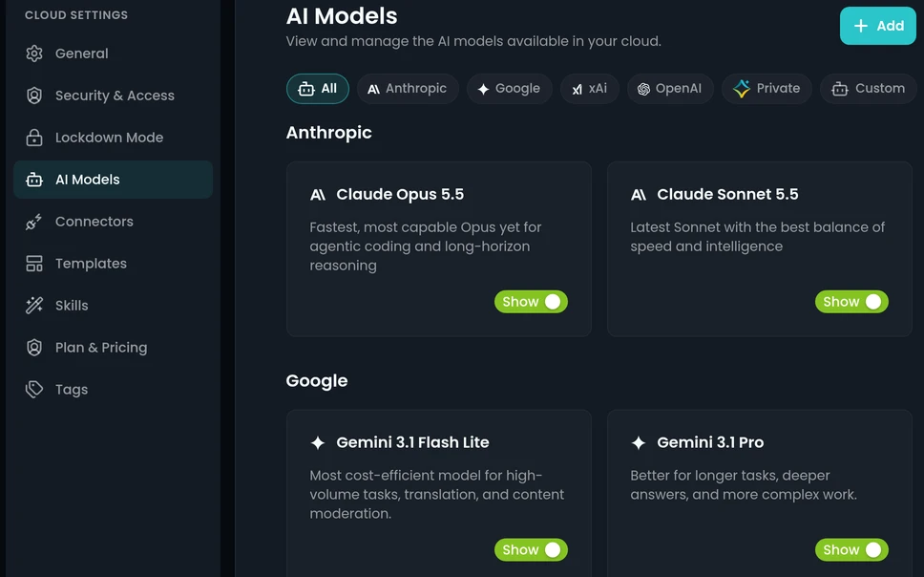Filter models by Anthropic
The image size is (924, 577).
[408, 89]
